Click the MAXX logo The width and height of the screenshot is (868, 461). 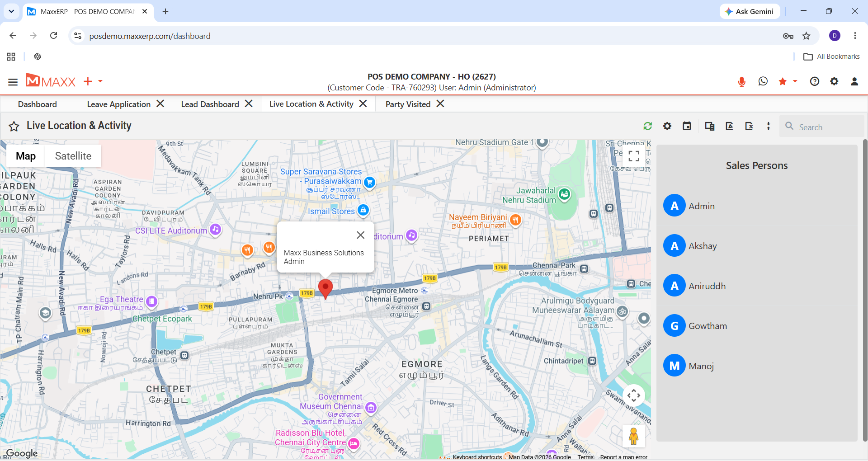[51, 81]
